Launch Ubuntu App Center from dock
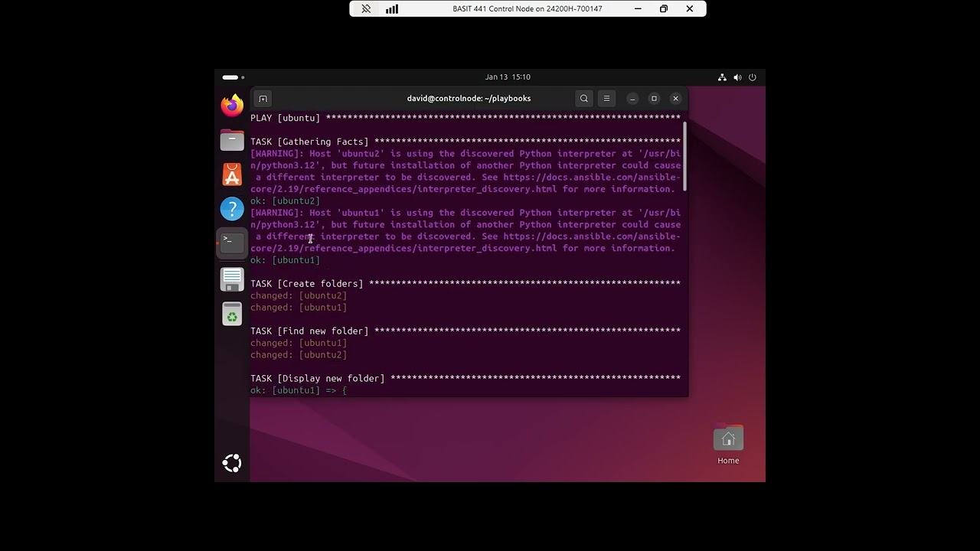The image size is (980, 551). [x=232, y=174]
